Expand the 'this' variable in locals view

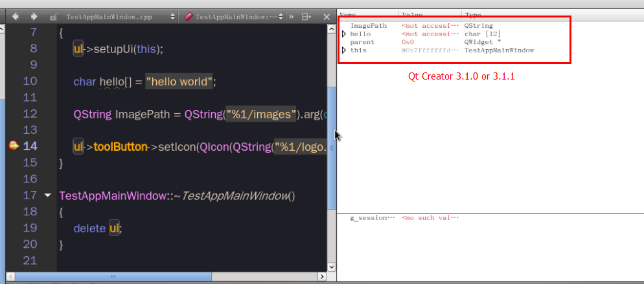(x=344, y=50)
